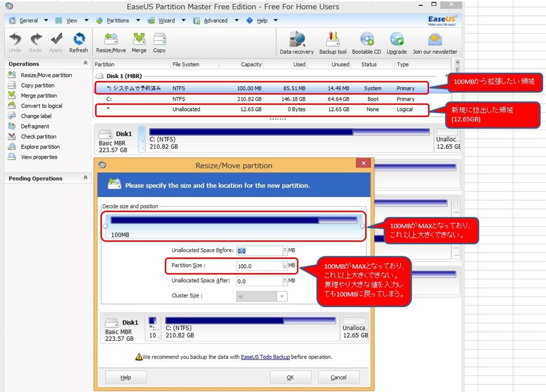Open the Cluster Size dropdown

click(x=282, y=297)
